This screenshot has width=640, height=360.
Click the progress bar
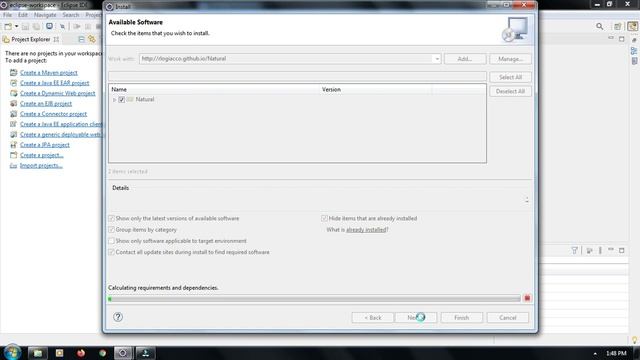click(x=314, y=299)
